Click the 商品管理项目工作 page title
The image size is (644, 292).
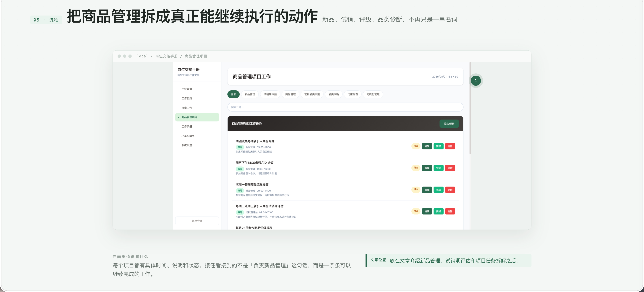252,77
